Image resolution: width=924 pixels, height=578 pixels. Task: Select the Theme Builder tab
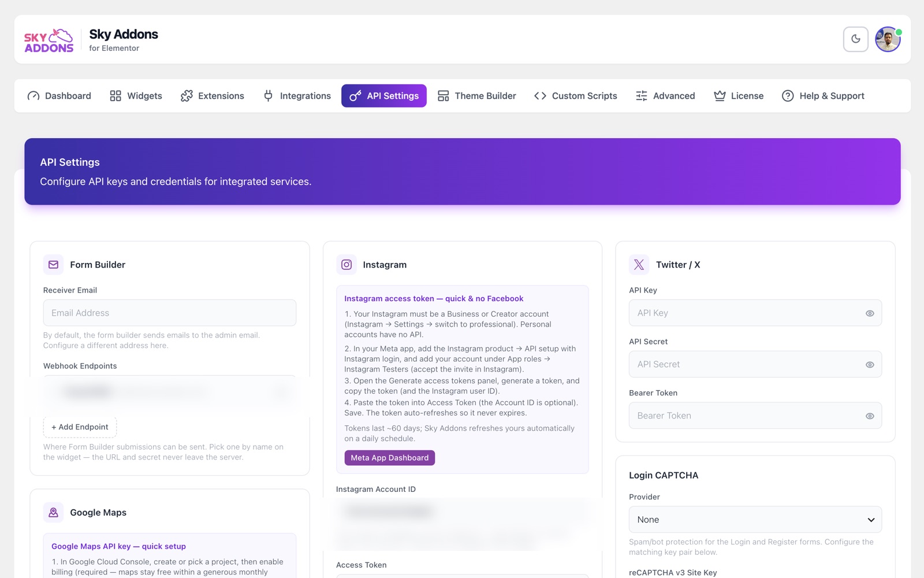(477, 96)
